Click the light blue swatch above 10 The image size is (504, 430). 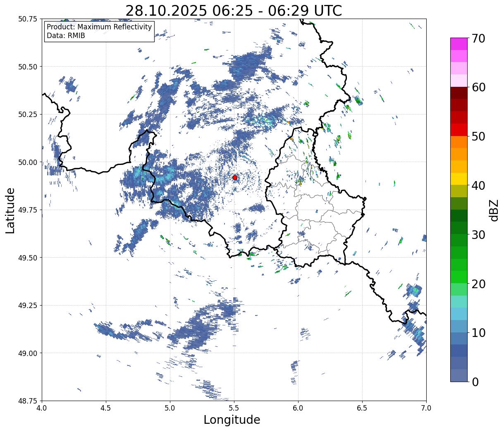pos(459,314)
